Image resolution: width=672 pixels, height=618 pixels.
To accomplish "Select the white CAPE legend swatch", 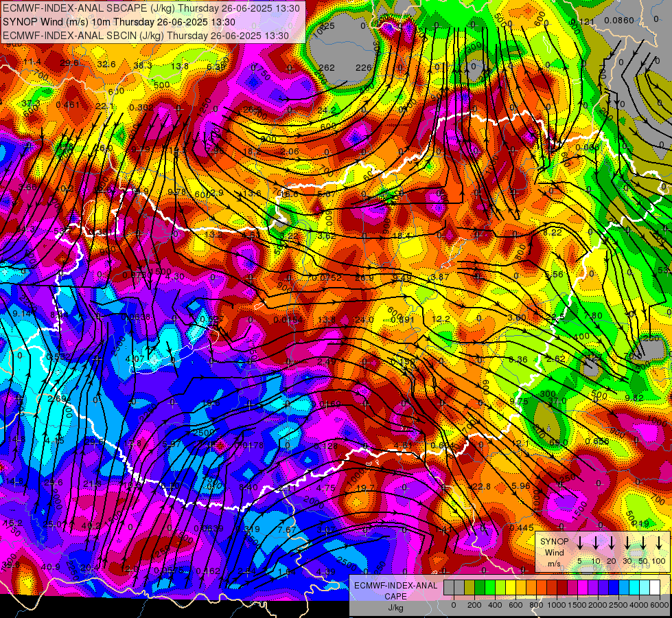I will (x=654, y=588).
